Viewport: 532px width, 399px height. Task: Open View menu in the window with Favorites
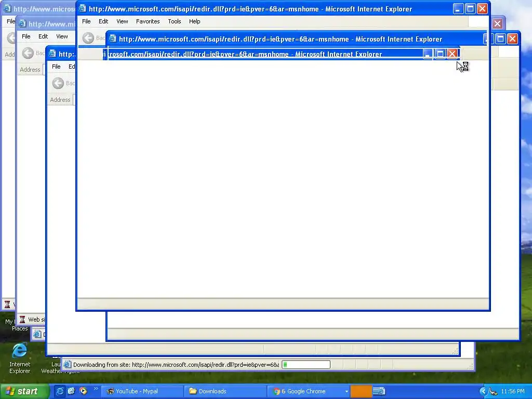click(122, 21)
